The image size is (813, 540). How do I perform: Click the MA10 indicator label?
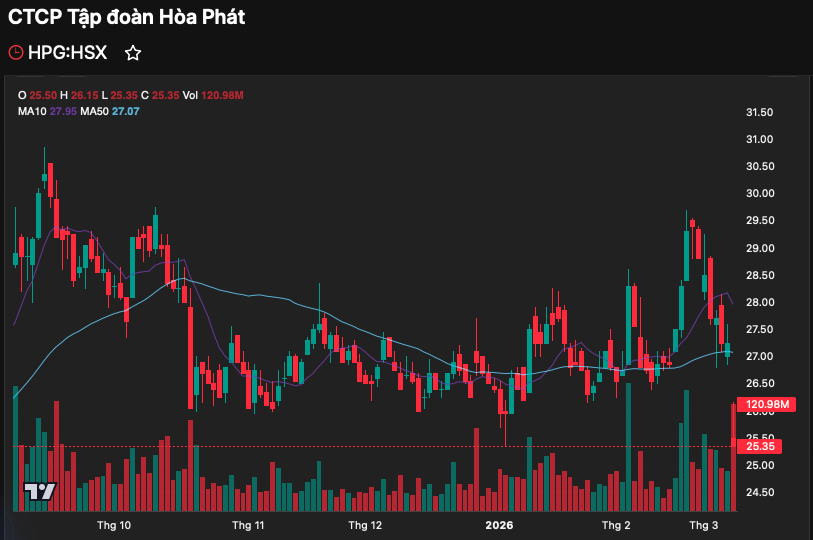coord(32,111)
